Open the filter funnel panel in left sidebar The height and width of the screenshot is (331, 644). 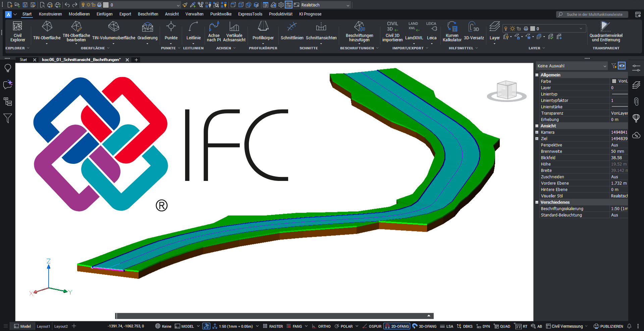click(8, 118)
